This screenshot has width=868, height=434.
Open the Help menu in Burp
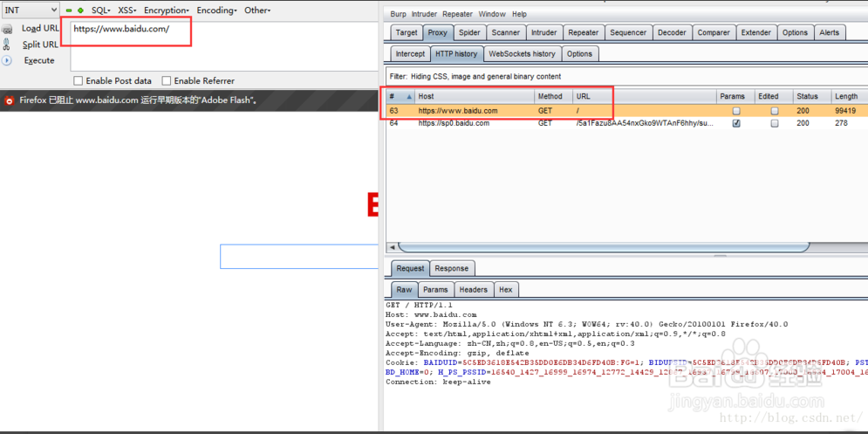[519, 14]
